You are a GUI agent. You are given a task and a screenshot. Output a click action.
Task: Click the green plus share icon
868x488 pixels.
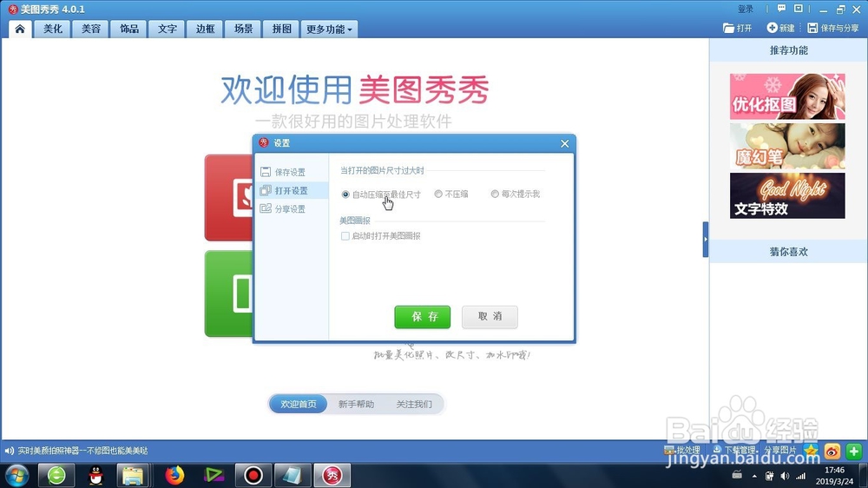click(x=853, y=451)
